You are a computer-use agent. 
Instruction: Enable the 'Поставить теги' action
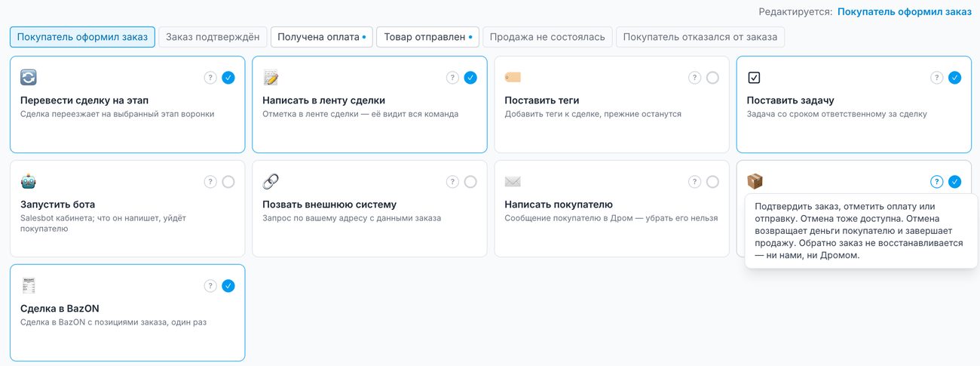click(x=712, y=77)
